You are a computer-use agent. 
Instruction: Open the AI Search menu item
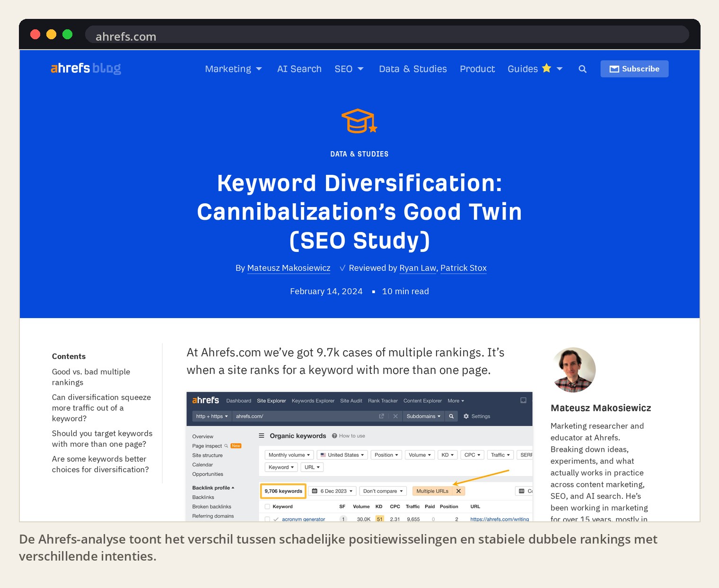point(299,69)
